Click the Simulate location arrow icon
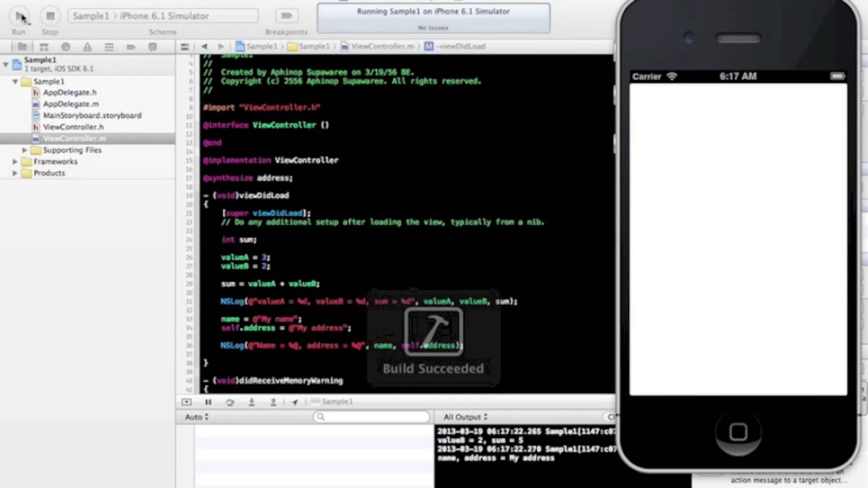 point(295,402)
